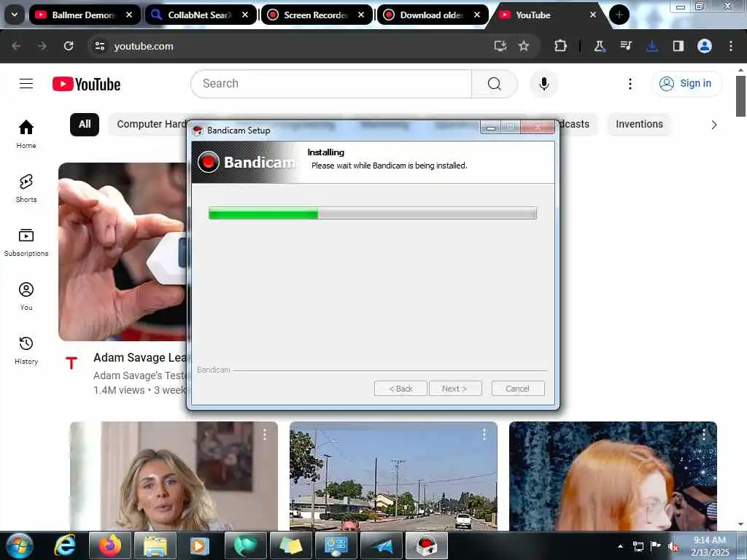Open the media controls icon in toolbar
This screenshot has width=747, height=560.
[625, 46]
